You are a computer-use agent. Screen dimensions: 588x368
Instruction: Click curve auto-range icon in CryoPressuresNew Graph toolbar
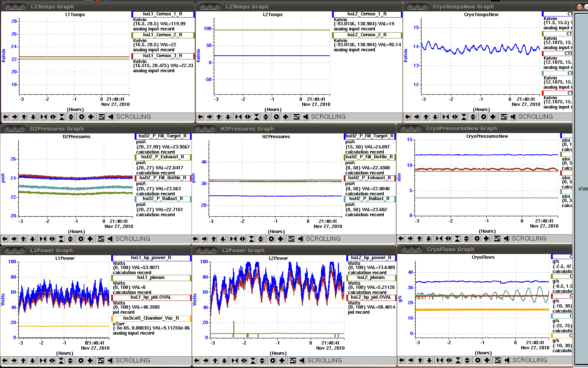point(497,239)
